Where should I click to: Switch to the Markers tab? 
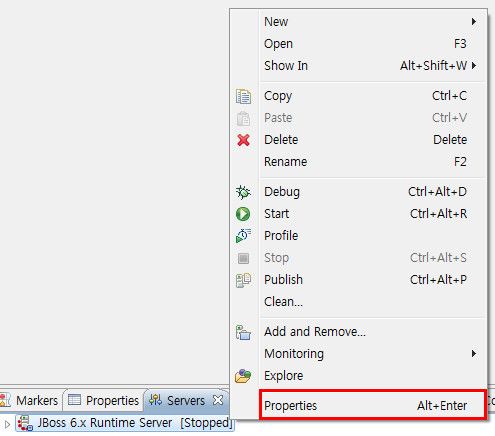(x=30, y=400)
